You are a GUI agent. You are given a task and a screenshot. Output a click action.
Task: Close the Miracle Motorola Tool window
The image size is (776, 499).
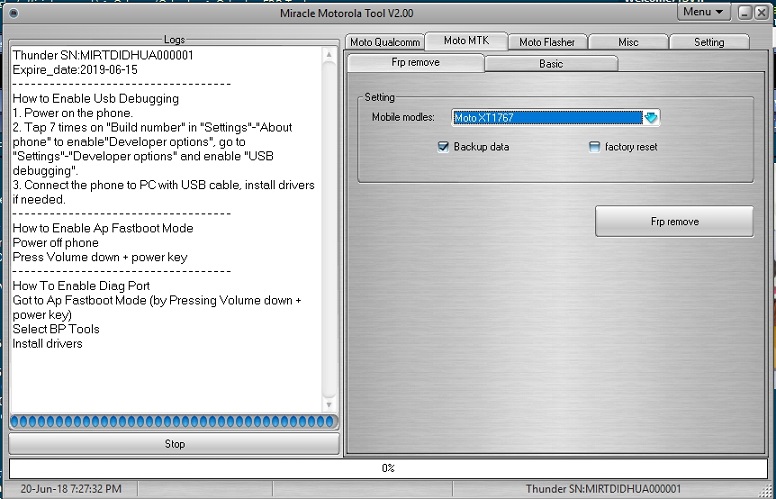click(x=761, y=12)
